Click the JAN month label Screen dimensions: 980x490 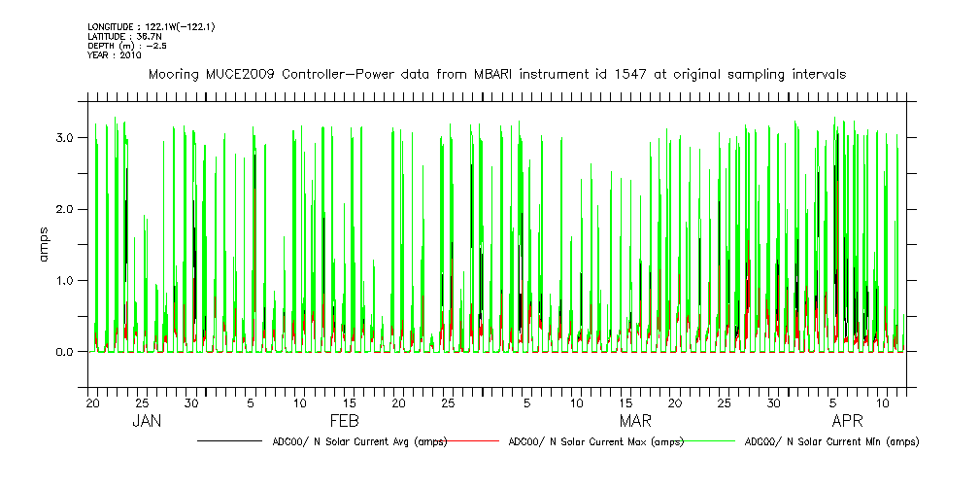coord(147,422)
